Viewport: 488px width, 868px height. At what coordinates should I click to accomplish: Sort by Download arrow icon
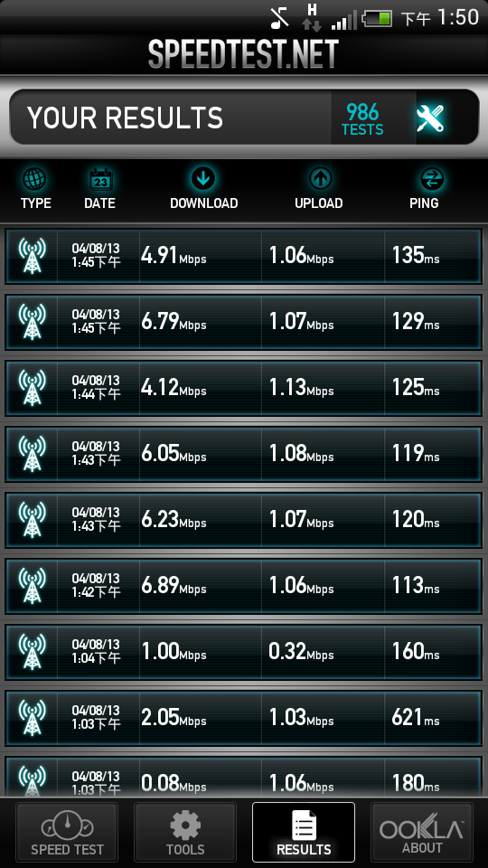pyautogui.click(x=203, y=178)
